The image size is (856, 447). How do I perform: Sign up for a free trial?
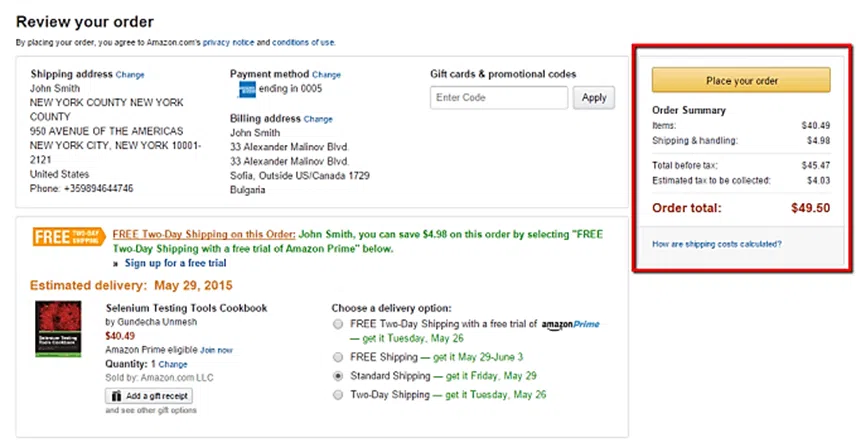pos(175,263)
